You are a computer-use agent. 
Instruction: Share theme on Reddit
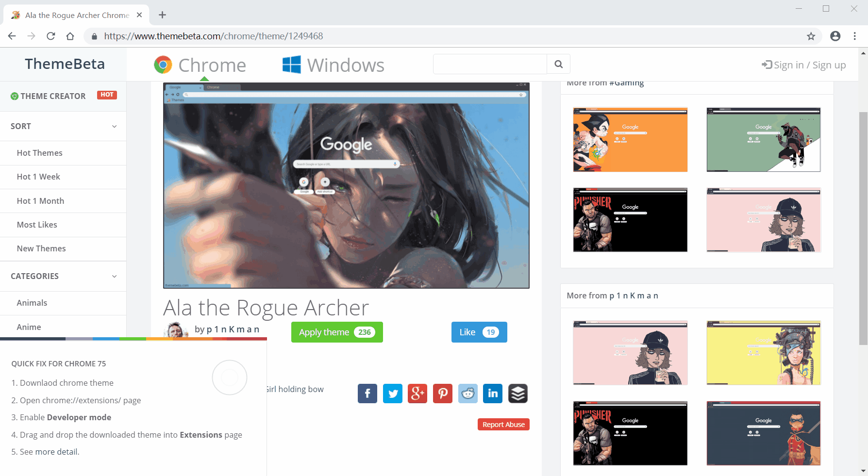[x=468, y=394]
